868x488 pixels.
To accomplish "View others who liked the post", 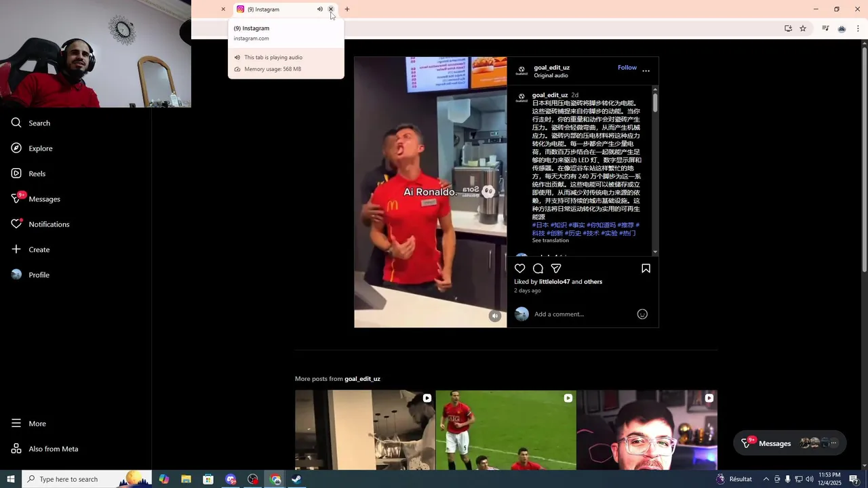I will coord(593,282).
